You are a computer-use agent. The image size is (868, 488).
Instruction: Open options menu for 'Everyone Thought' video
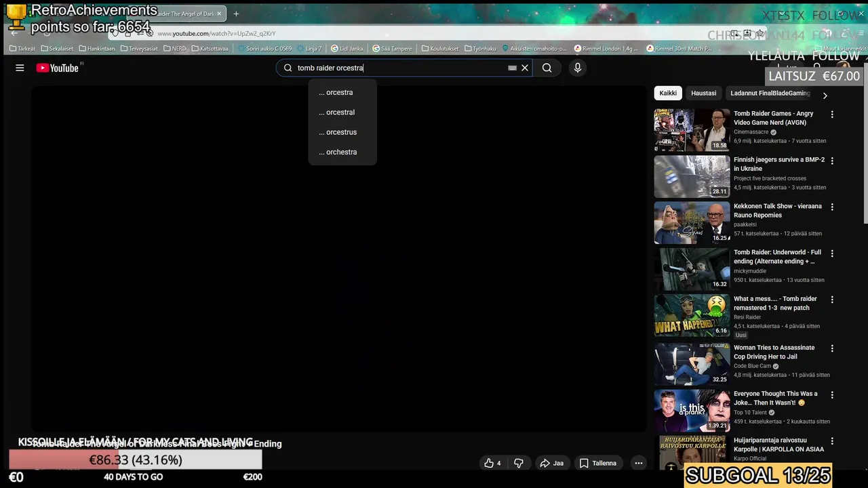(x=832, y=394)
